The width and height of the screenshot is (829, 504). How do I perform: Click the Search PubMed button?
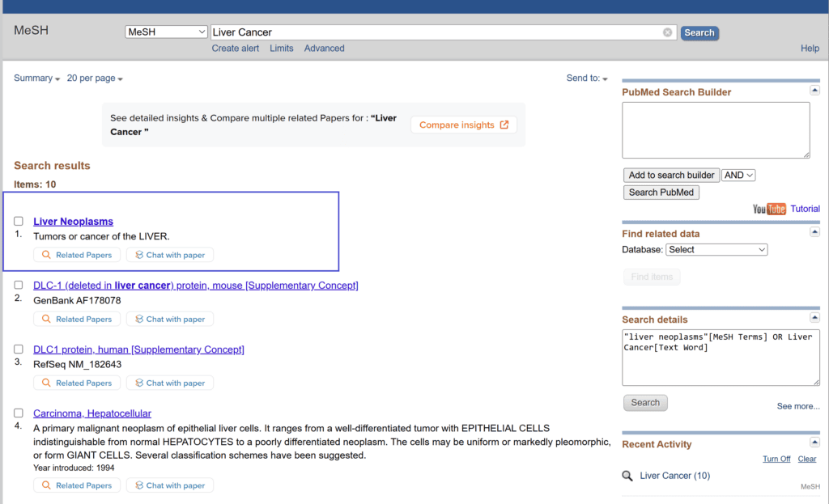[661, 193]
